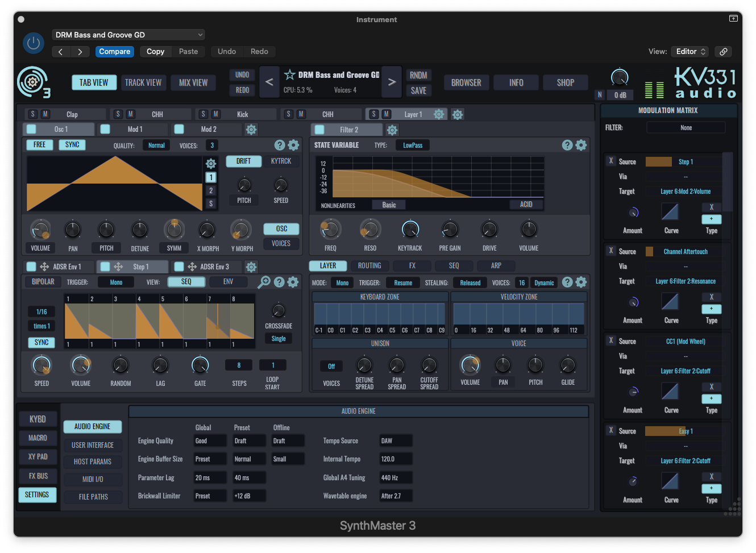Screen dimensions: 756x553
Task: Open the DRM Bass and Groove GD preset dropdown
Action: (128, 34)
